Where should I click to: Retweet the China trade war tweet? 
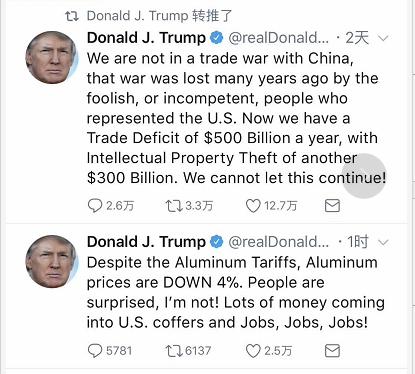tap(174, 206)
